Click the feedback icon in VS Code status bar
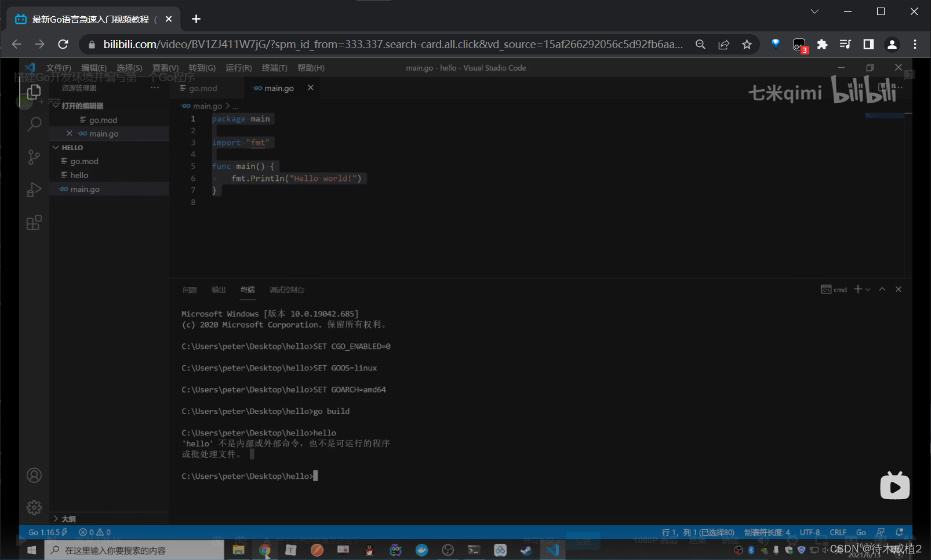This screenshot has height=560, width=931. point(881,532)
